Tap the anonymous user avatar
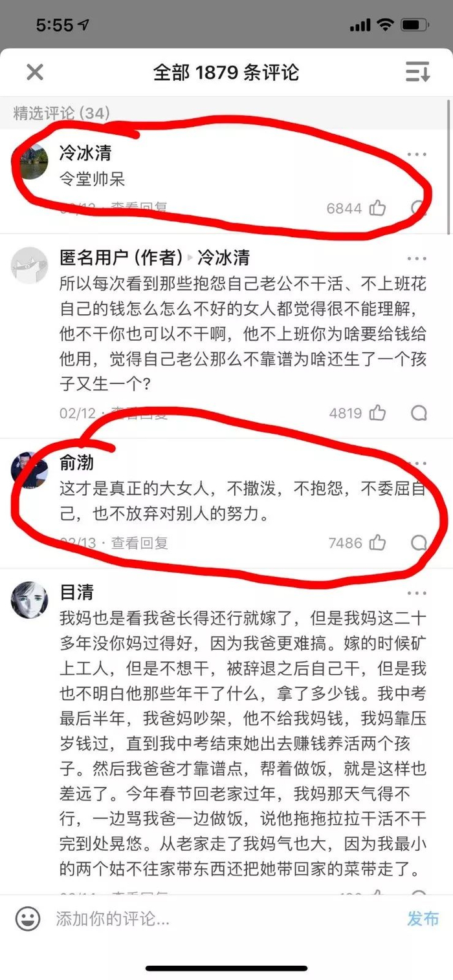 (30, 264)
